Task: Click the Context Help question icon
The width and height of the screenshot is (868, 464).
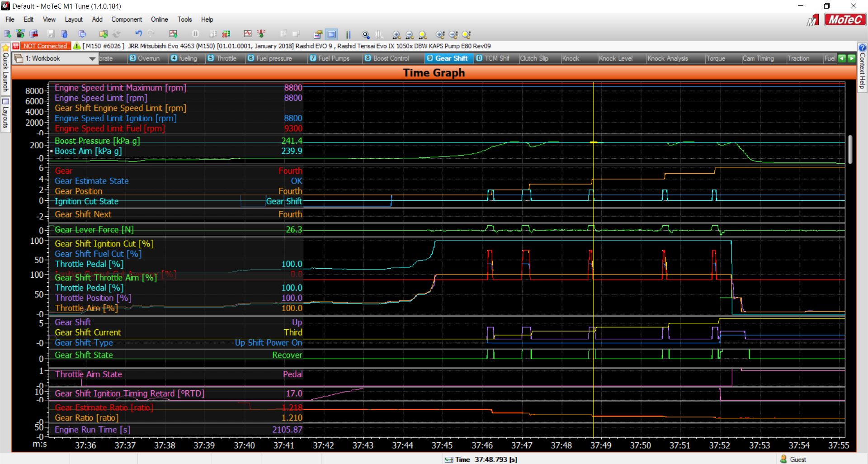Action: pos(862,47)
